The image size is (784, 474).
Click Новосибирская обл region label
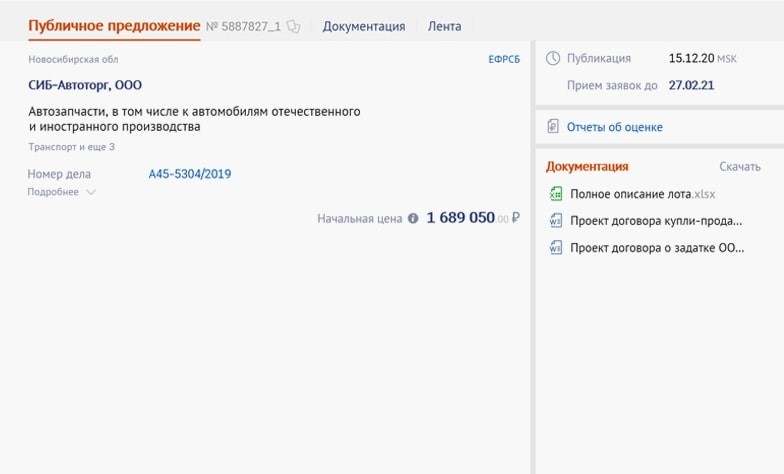pyautogui.click(x=73, y=60)
